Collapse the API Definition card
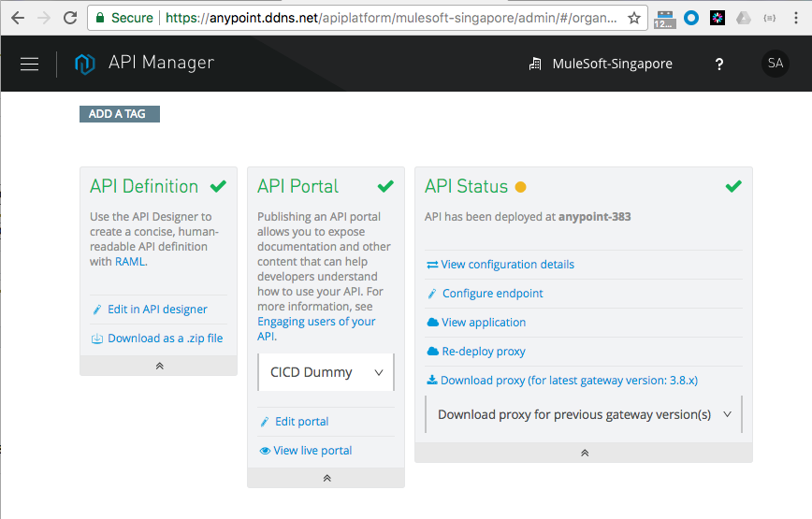The height and width of the screenshot is (519, 812). [x=159, y=366]
